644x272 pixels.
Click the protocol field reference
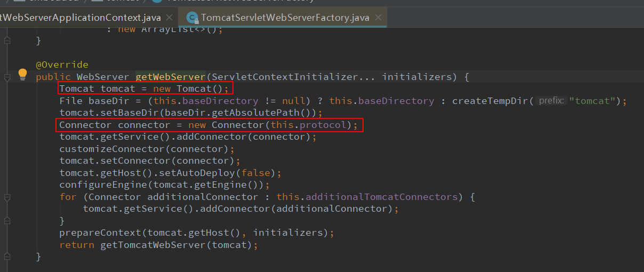coord(323,125)
